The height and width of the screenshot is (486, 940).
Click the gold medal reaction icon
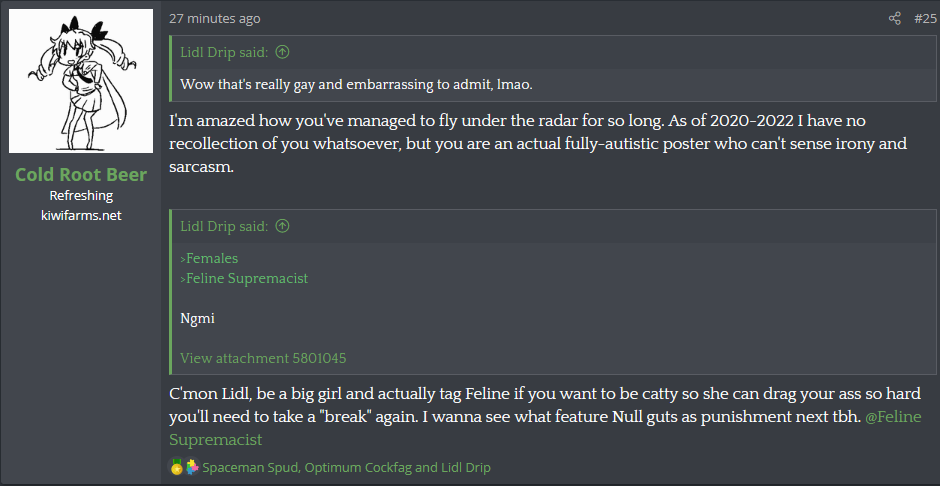[x=177, y=467]
